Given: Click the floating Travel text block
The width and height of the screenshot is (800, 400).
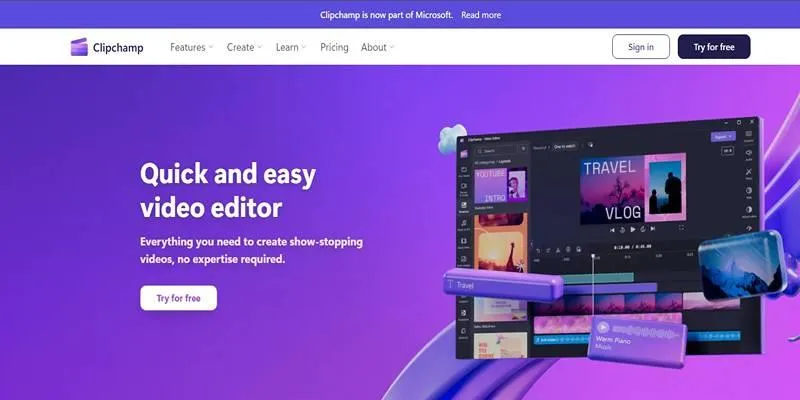Looking at the screenshot, I should 503,285.
